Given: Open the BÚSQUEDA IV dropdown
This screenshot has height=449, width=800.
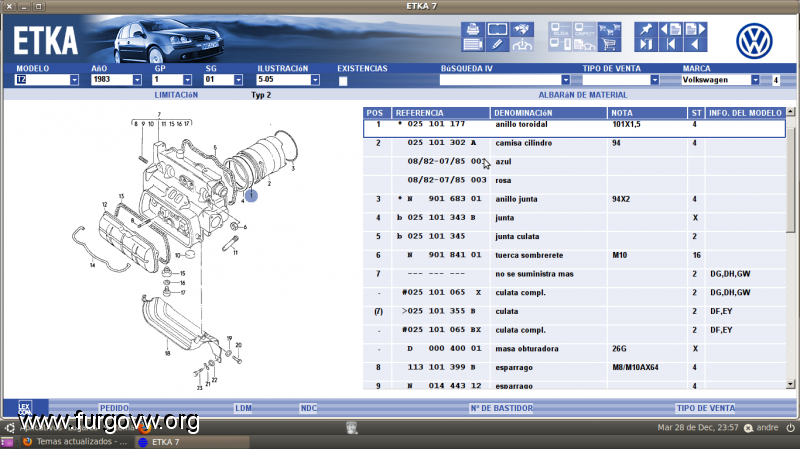Looking at the screenshot, I should click(x=566, y=80).
